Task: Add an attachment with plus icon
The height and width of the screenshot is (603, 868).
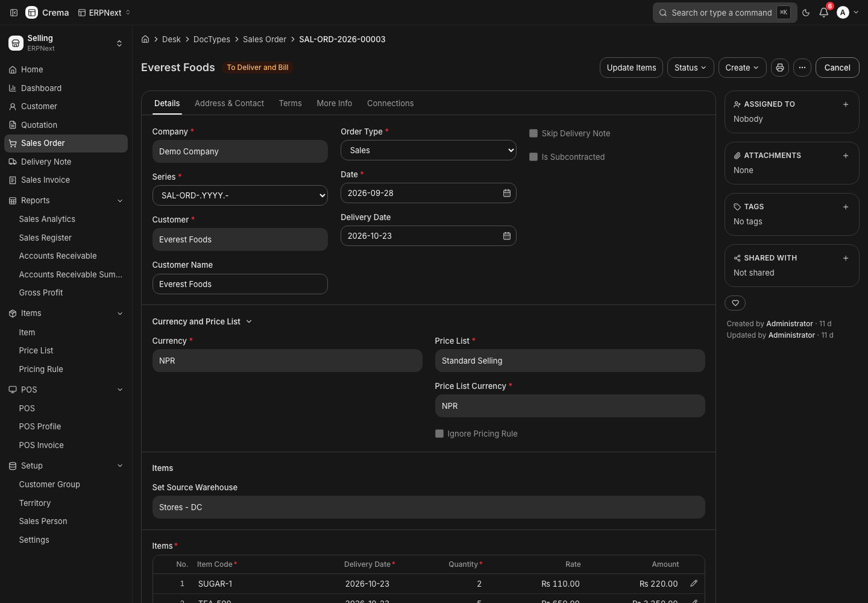Action: [x=846, y=156]
